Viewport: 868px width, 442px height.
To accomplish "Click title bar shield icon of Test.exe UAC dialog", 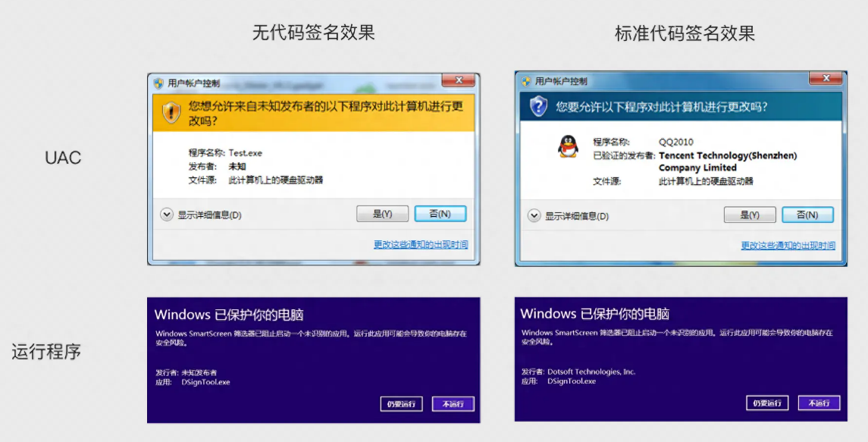I will tap(158, 83).
